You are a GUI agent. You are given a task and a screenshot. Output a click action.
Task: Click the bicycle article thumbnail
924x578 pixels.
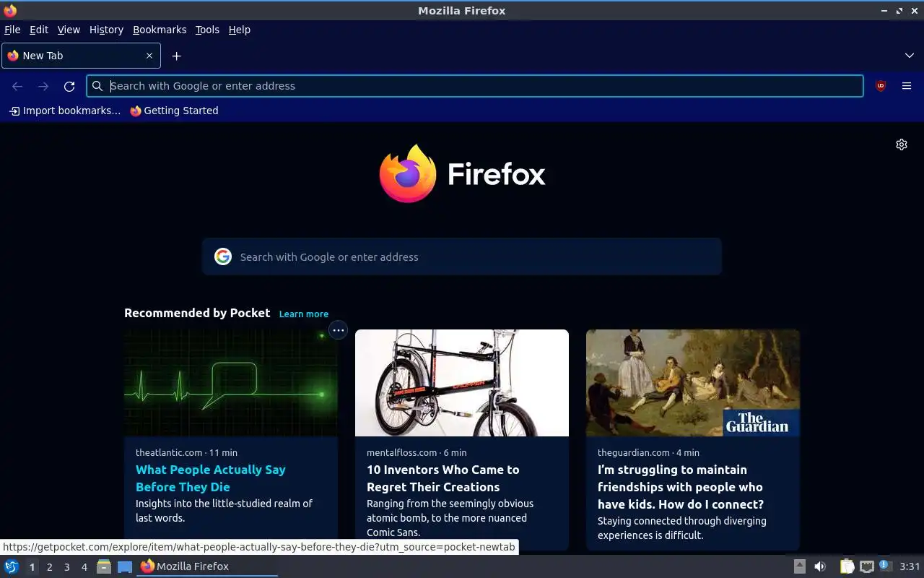pyautogui.click(x=462, y=383)
